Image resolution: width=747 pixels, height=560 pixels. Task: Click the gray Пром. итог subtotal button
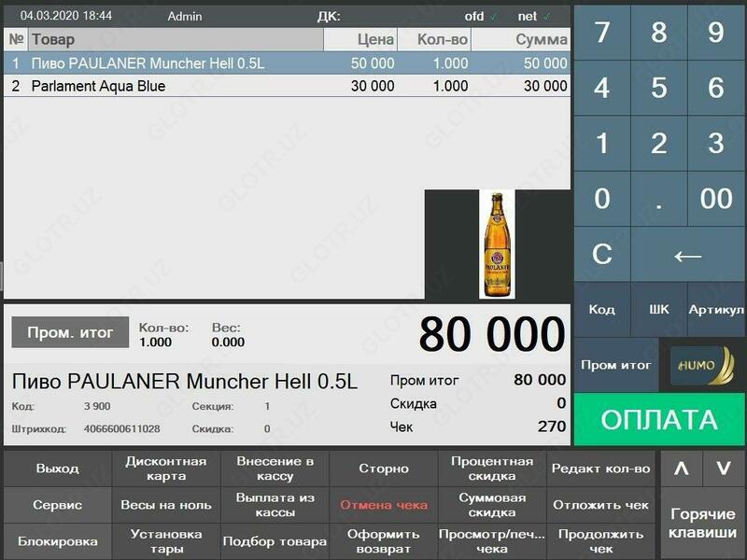point(70,332)
